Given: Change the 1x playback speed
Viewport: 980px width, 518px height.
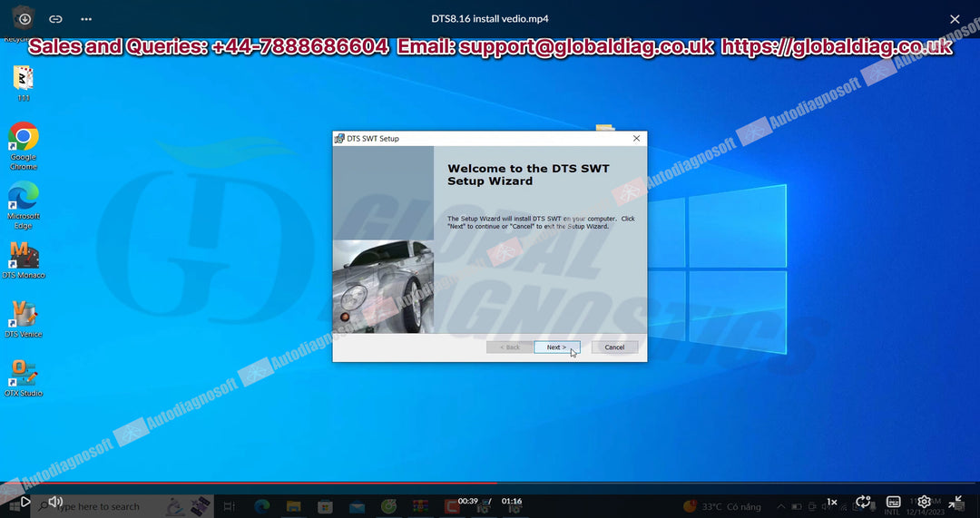Looking at the screenshot, I should click(x=832, y=502).
